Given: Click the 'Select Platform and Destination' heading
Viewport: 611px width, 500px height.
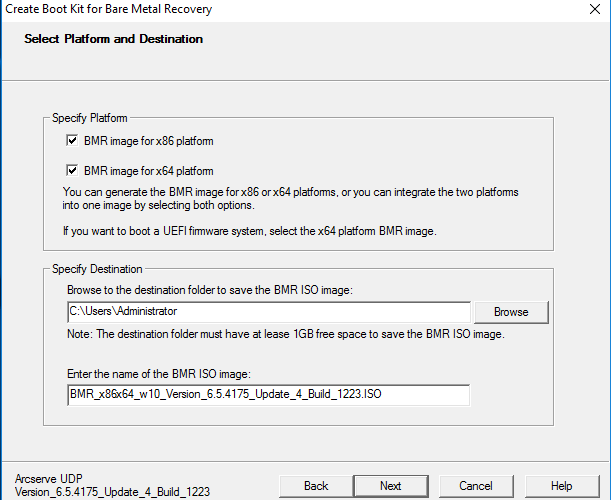Looking at the screenshot, I should 113,39.
